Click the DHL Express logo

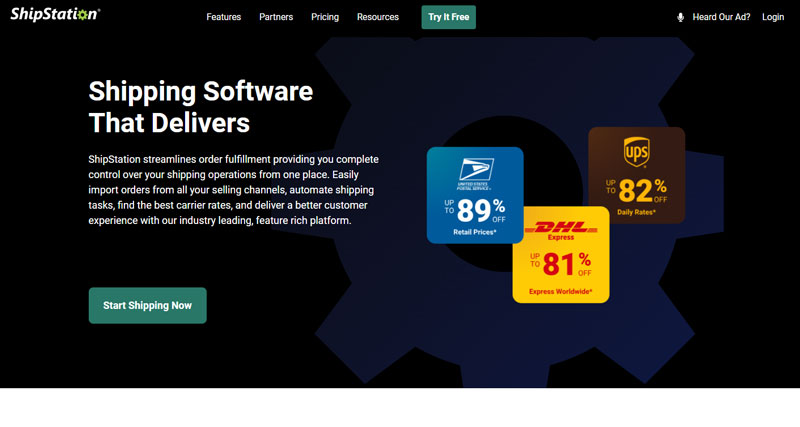click(x=561, y=230)
